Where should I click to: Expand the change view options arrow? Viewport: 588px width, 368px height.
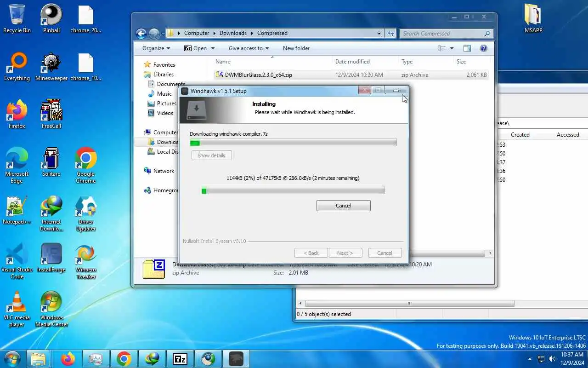coord(452,48)
